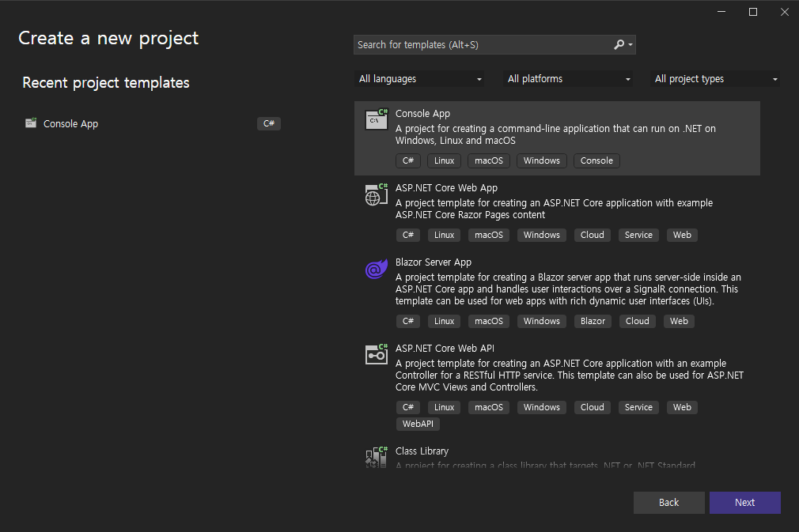
Task: Select the Console App template title
Action: click(x=423, y=114)
